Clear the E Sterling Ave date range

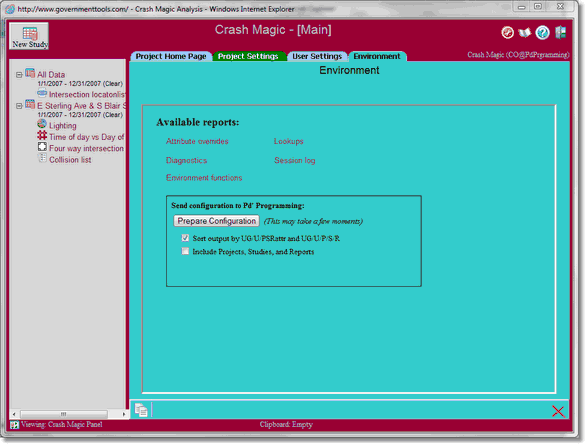point(113,115)
